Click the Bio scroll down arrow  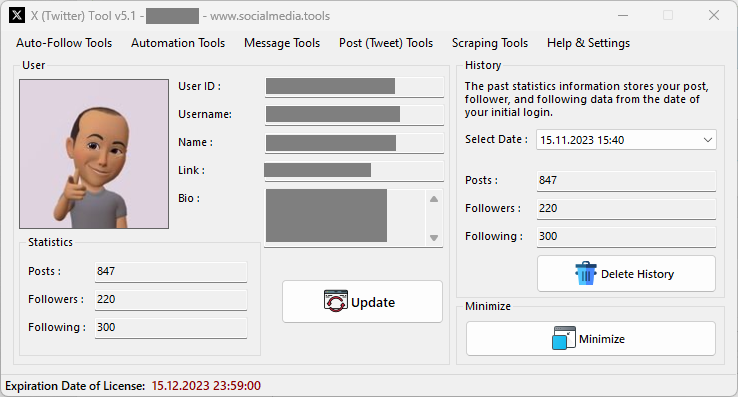pyautogui.click(x=434, y=238)
